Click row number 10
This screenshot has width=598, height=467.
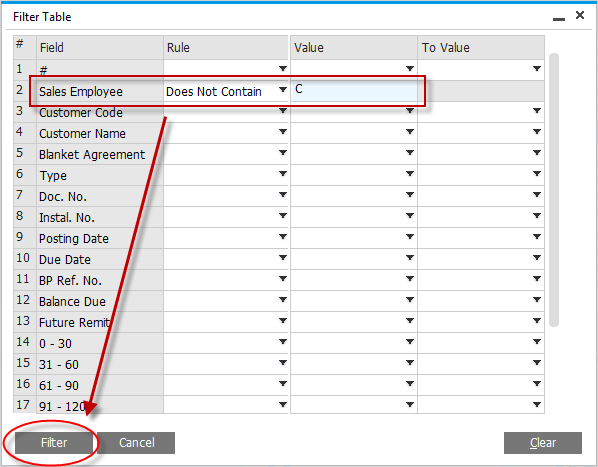[24, 258]
